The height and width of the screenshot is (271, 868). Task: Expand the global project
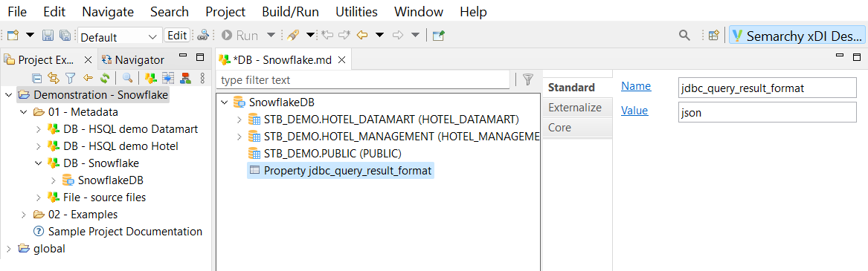click(8, 248)
